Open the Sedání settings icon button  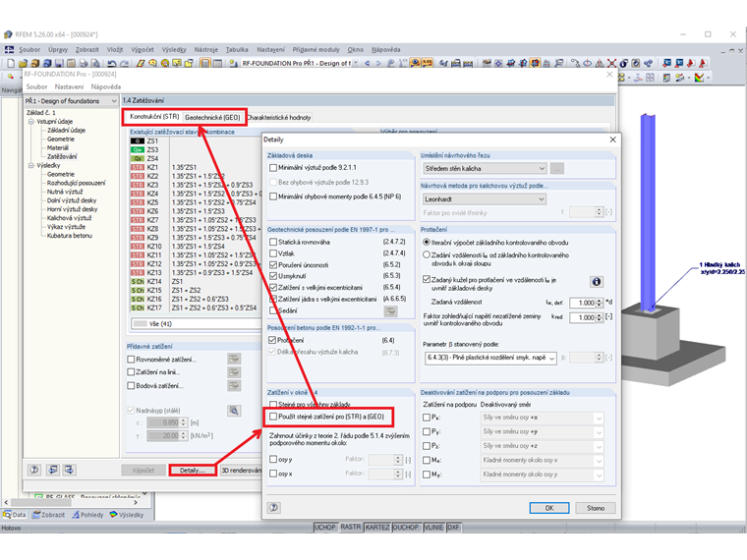pos(390,311)
